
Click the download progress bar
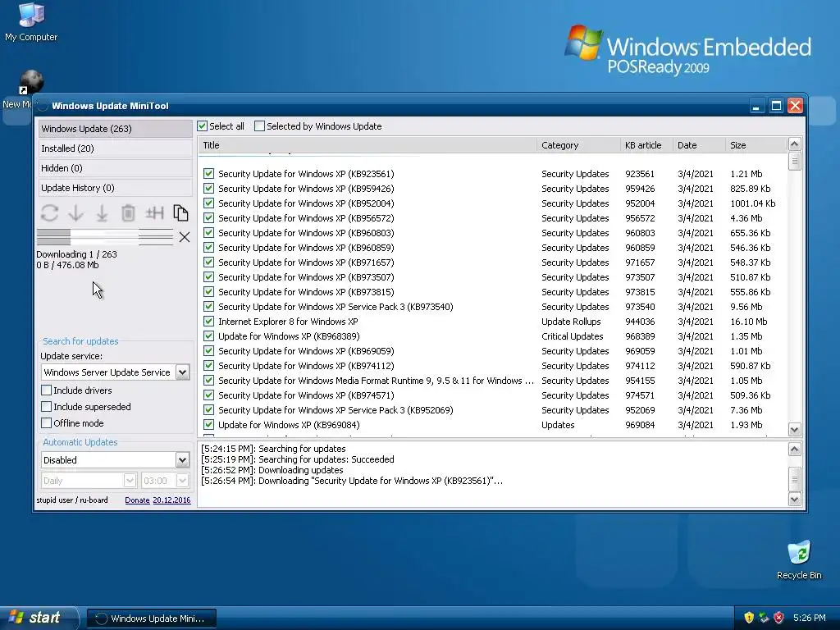(104, 237)
